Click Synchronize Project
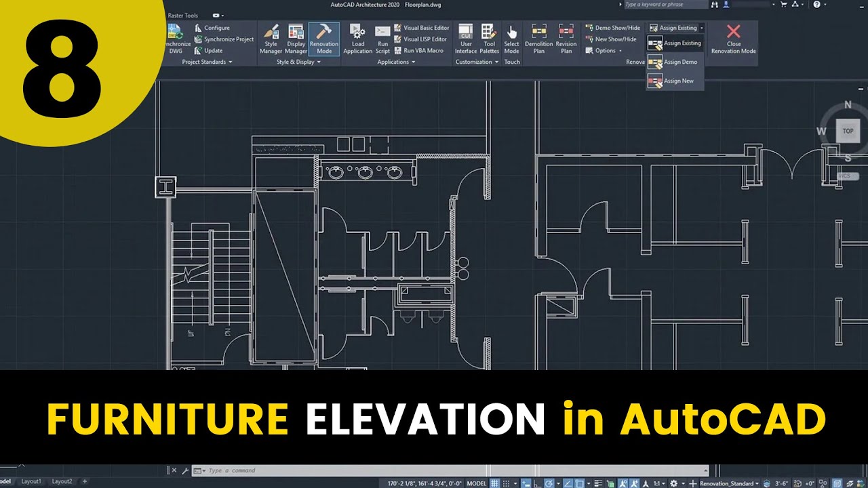The width and height of the screenshot is (868, 488). [224, 39]
